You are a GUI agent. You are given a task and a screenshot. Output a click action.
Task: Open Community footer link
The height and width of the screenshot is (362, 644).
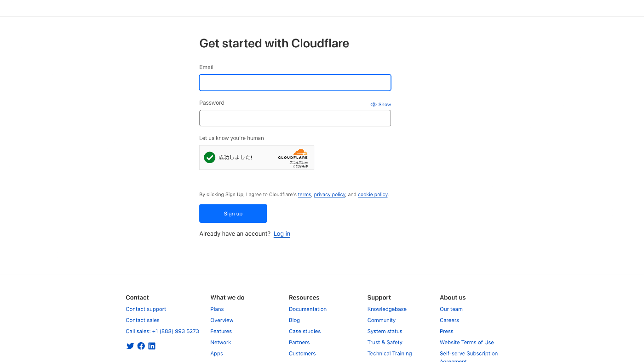tap(381, 320)
